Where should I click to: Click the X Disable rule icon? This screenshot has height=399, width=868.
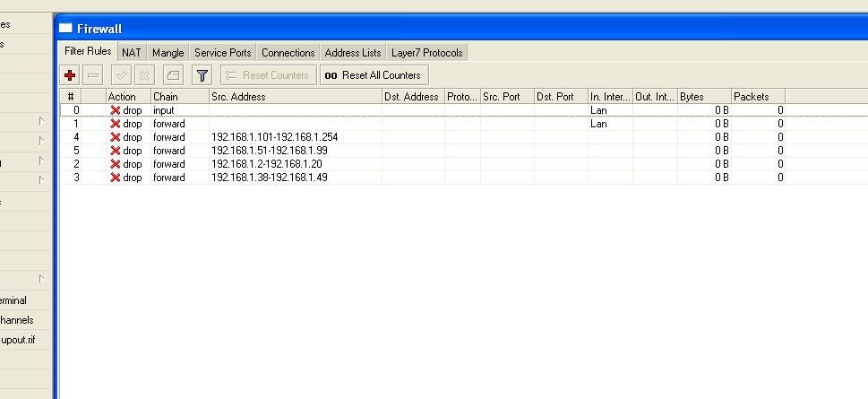pyautogui.click(x=143, y=75)
